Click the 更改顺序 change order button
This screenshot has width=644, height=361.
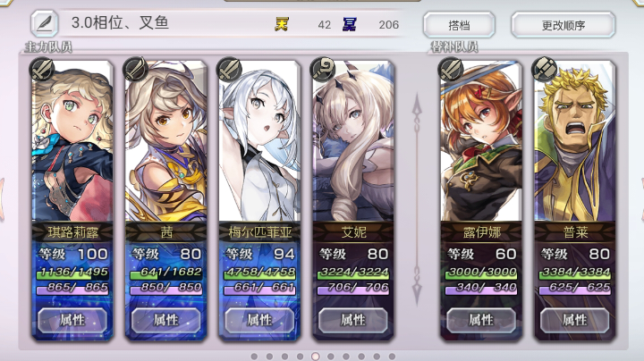(563, 25)
